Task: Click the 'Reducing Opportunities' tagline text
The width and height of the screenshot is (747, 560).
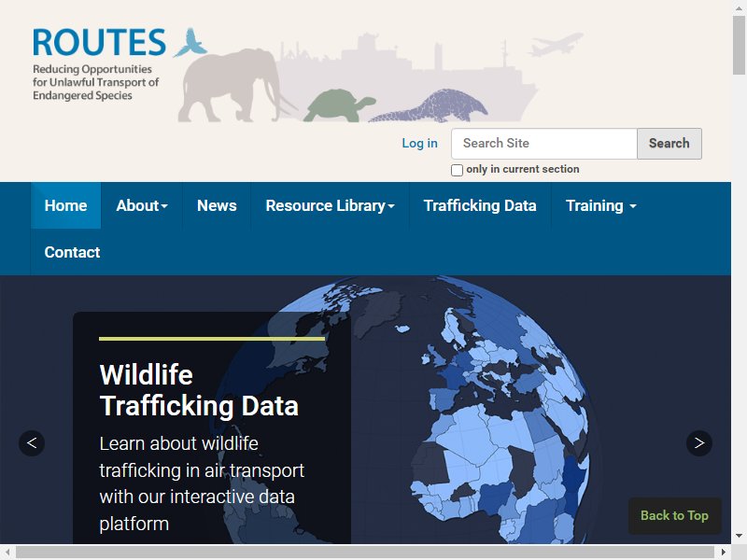Action: pyautogui.click(x=95, y=82)
